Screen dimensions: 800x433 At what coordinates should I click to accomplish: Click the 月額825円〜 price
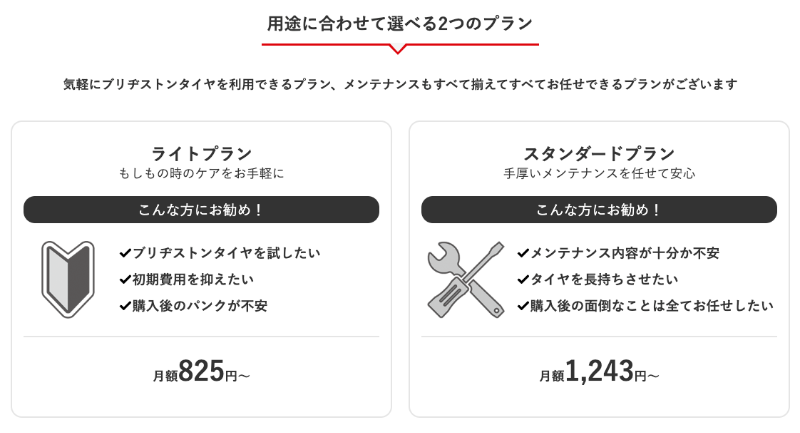click(x=201, y=373)
